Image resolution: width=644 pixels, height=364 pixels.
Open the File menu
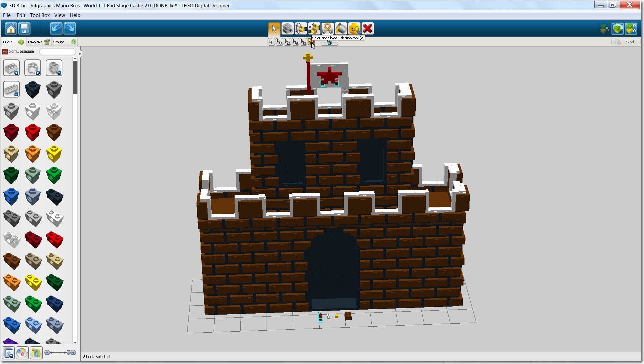(x=7, y=15)
